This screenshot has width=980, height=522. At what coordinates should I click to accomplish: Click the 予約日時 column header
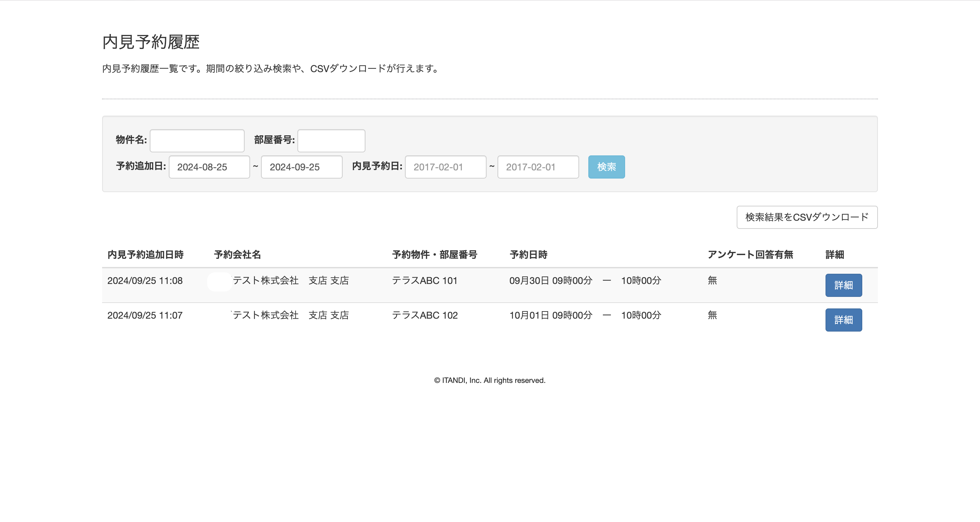[528, 254]
